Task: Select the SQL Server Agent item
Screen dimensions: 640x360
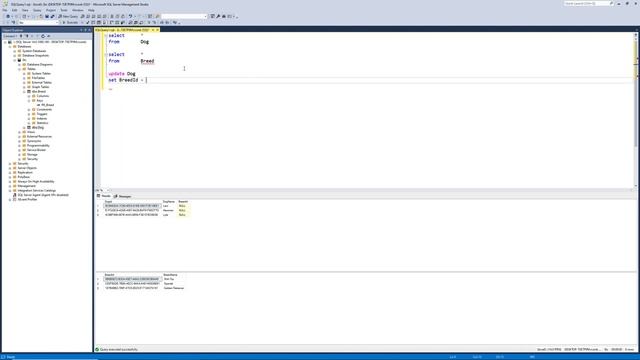Action: 43,195
